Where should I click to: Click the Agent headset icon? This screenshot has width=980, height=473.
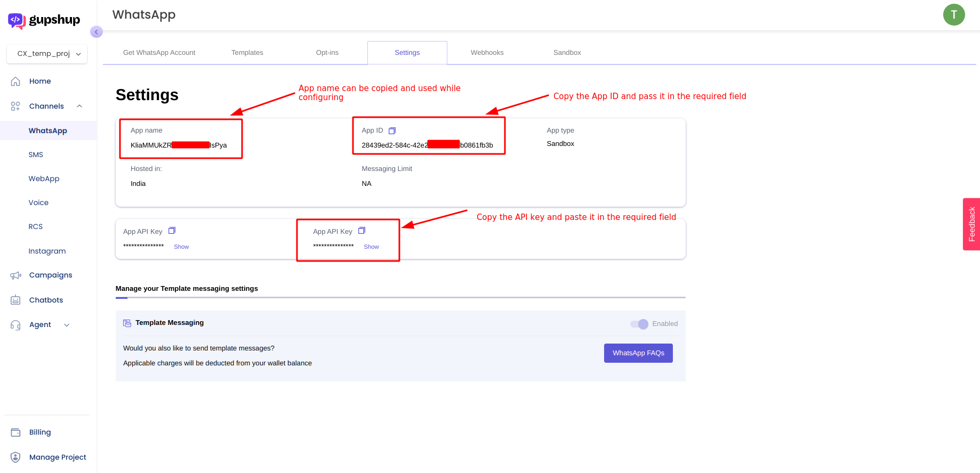point(15,325)
